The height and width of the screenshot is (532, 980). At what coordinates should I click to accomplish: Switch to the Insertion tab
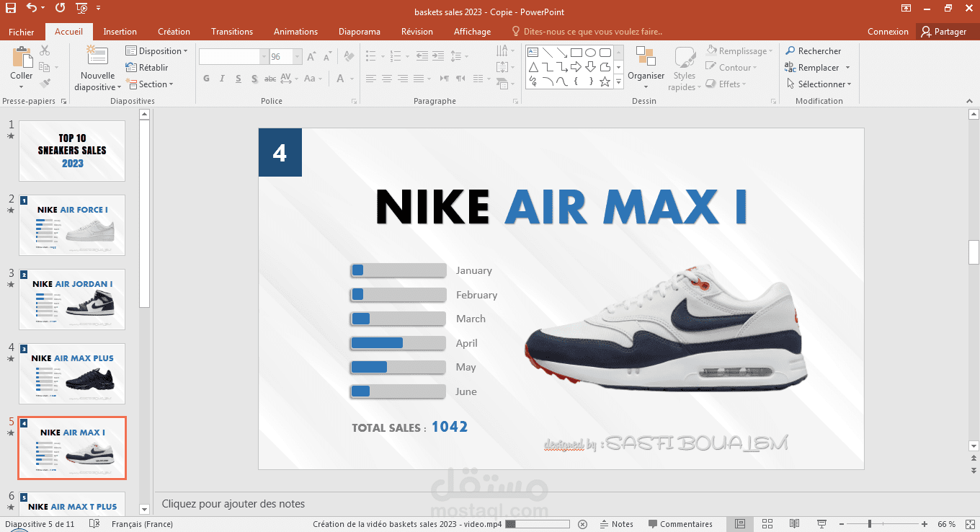pos(120,32)
